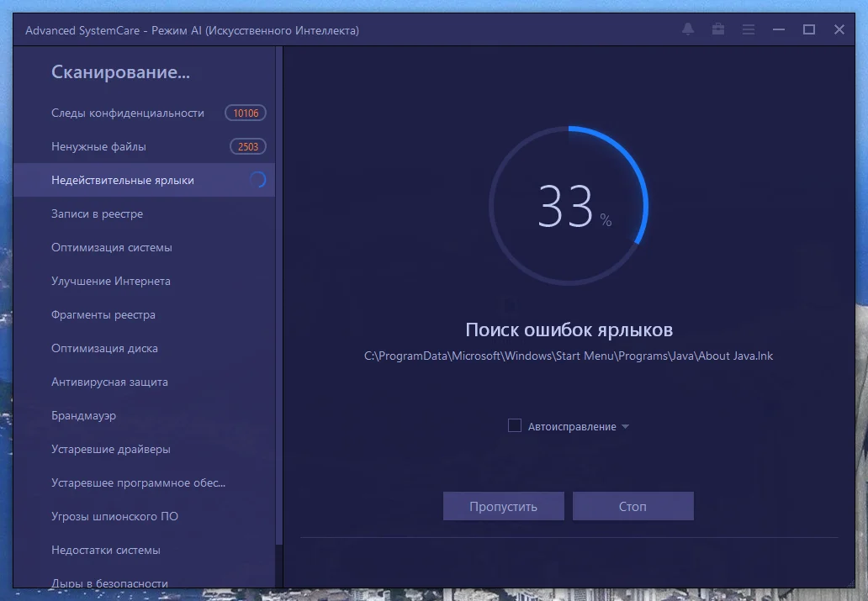
Task: Click the spinning loader beside Недействительные ярлыки
Action: point(258,180)
